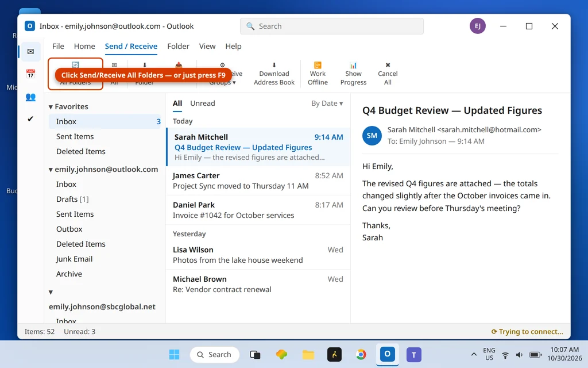Viewport: 588px width, 368px height.
Task: Open Show Progress dialog
Action: (x=353, y=74)
